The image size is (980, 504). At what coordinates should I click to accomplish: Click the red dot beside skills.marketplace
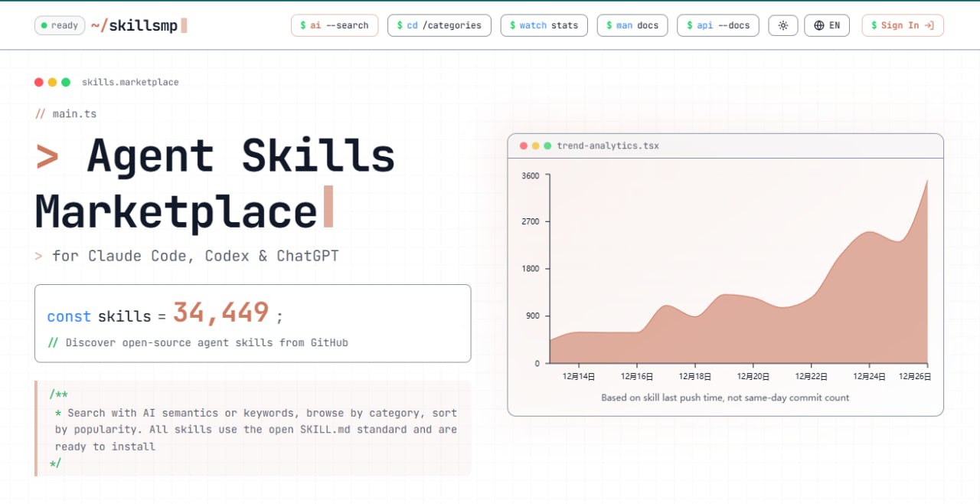click(x=39, y=82)
